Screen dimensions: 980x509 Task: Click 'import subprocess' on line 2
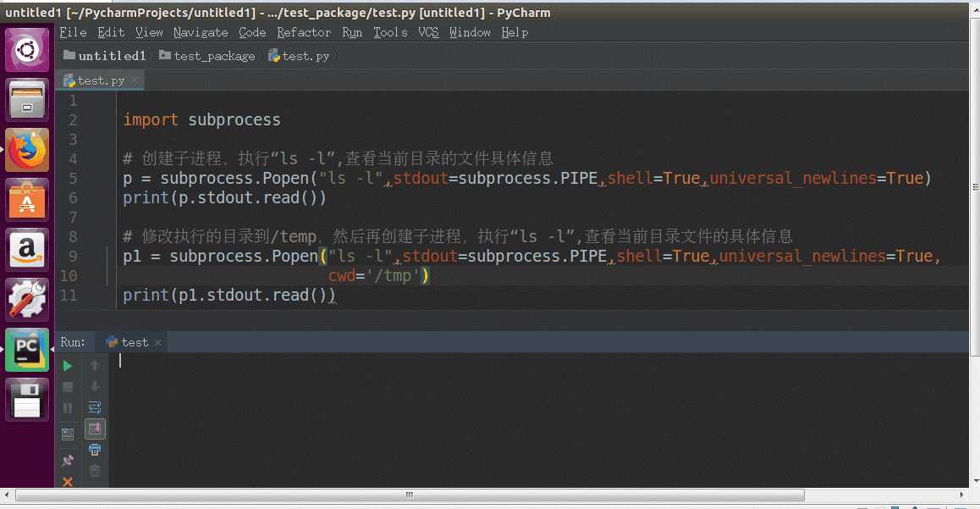[201, 120]
